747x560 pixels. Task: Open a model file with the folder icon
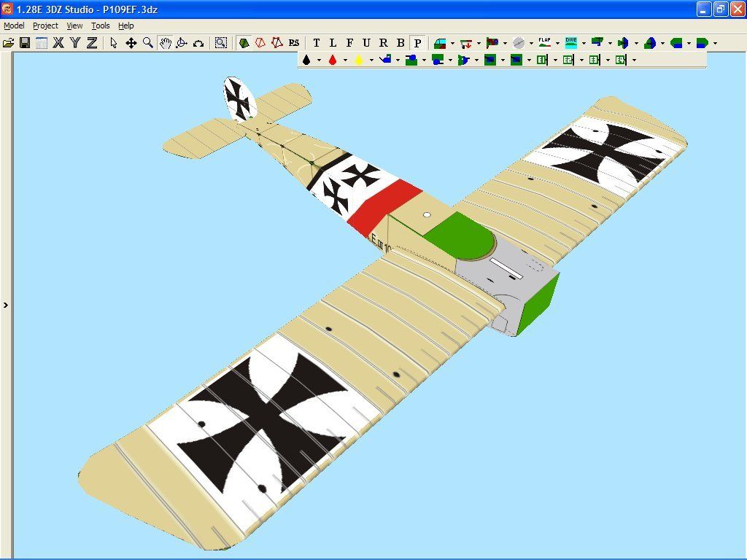click(8, 43)
